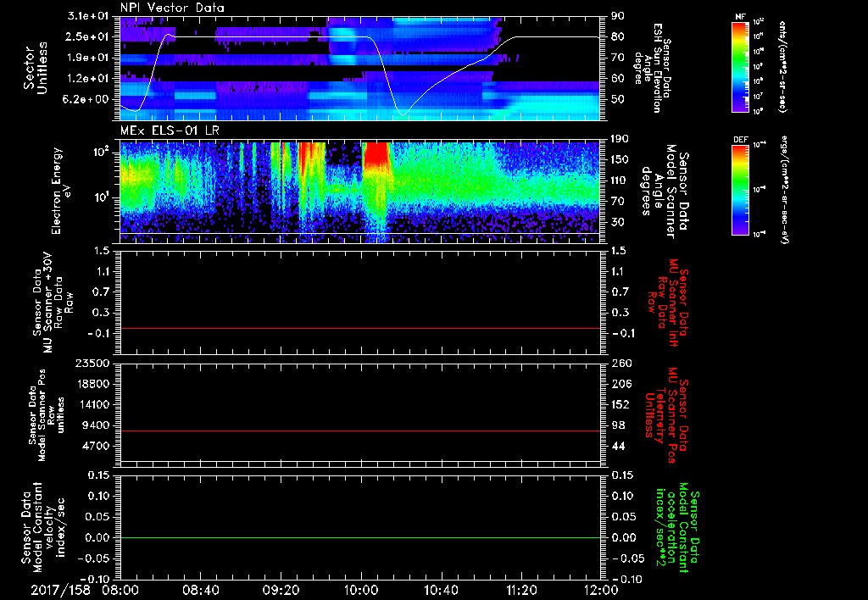This screenshot has width=868, height=600.
Task: Click the '18800' scanner position tick value
Action: [92, 384]
